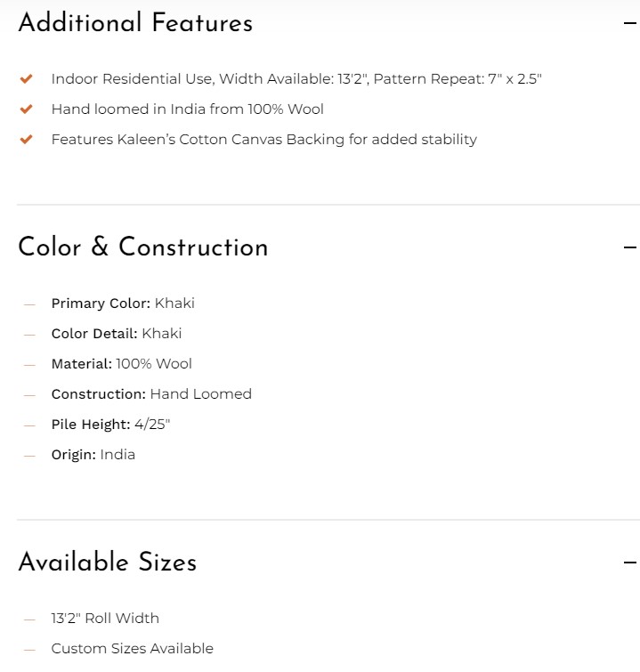The width and height of the screenshot is (640, 672).
Task: Click the Material: 100% Wool entry
Action: pyautogui.click(x=121, y=364)
